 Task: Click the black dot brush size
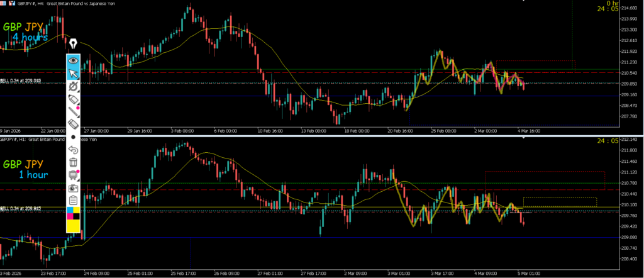click(x=74, y=136)
